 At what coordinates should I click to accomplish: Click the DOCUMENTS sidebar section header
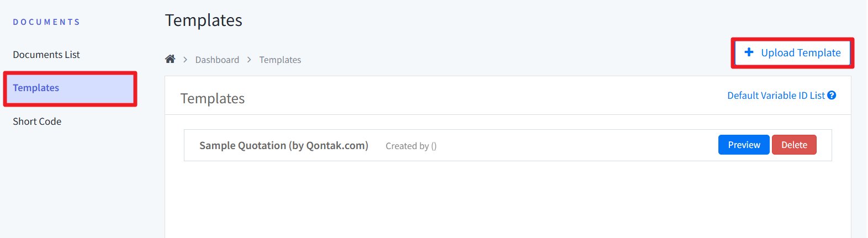46,22
